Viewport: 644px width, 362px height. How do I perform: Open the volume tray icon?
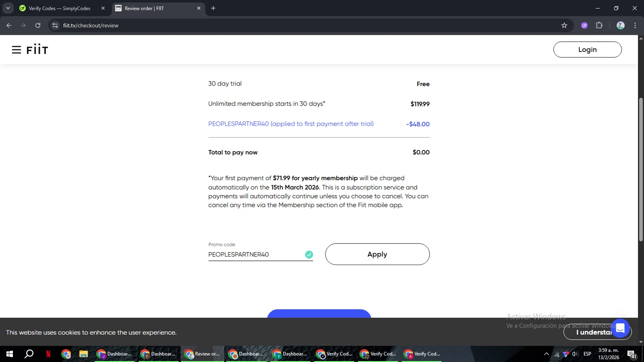(x=575, y=354)
